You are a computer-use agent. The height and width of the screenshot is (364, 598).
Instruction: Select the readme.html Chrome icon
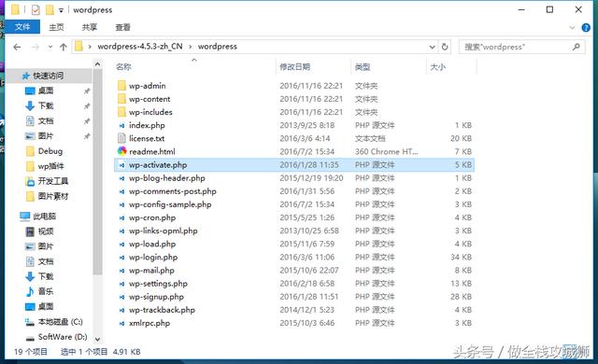point(121,151)
